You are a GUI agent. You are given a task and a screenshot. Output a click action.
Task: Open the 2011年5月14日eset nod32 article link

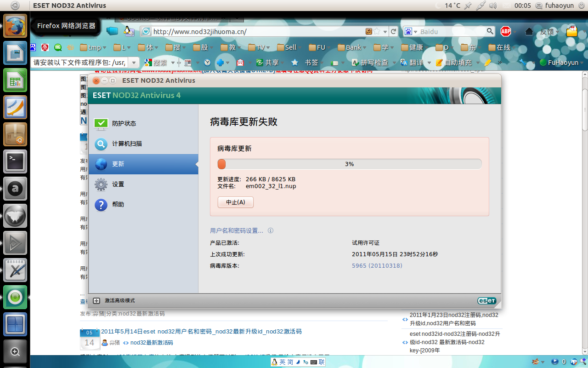201,331
